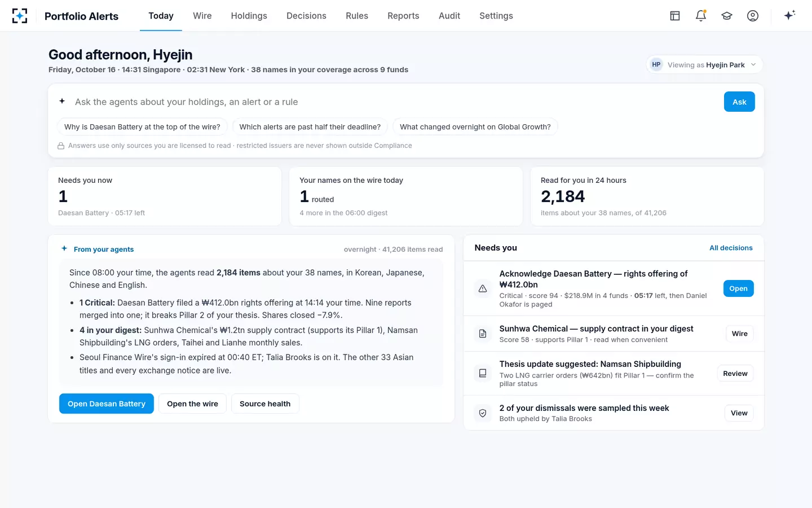This screenshot has width=812, height=508.
Task: Click the graduation cap learning icon
Action: pyautogui.click(x=727, y=16)
